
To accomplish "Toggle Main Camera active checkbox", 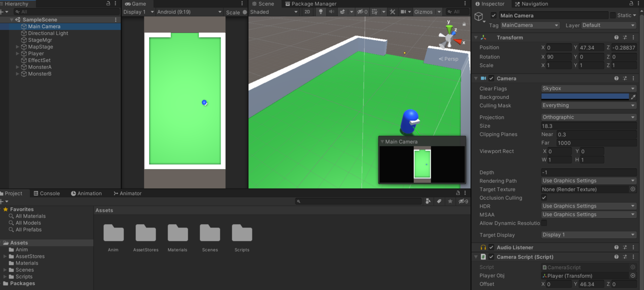I will [494, 16].
